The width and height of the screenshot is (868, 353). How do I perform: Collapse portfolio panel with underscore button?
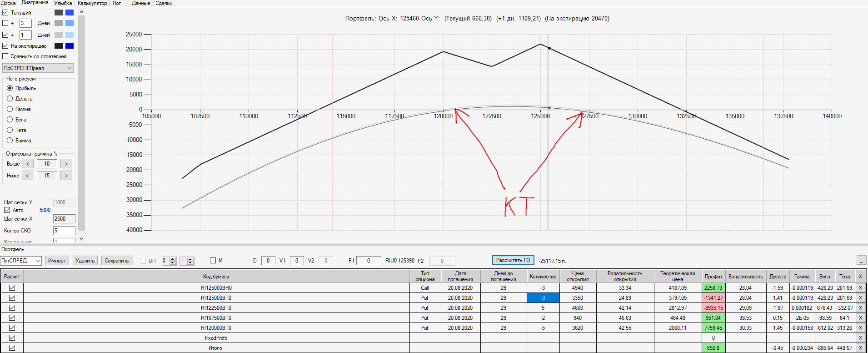click(x=861, y=260)
